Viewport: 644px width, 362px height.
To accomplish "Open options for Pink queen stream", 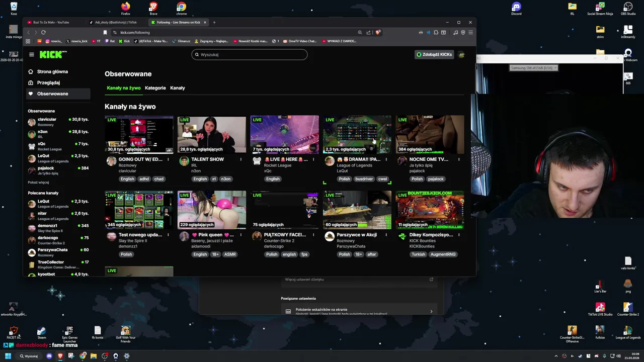I will click(x=240, y=235).
